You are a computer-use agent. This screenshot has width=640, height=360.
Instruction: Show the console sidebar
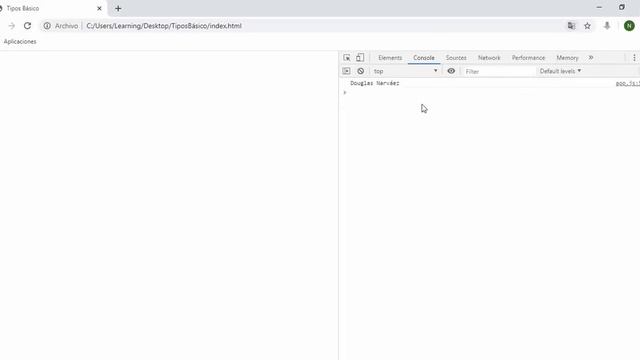pyautogui.click(x=346, y=71)
